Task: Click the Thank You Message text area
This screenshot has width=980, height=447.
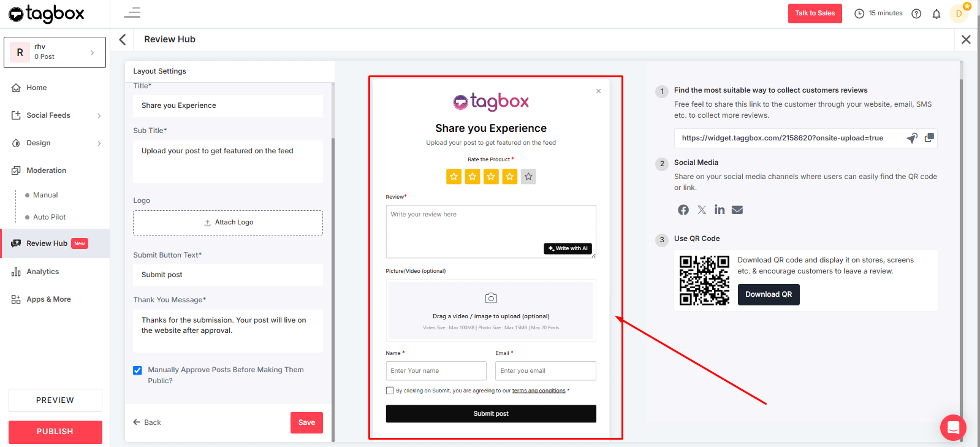Action: [228, 331]
